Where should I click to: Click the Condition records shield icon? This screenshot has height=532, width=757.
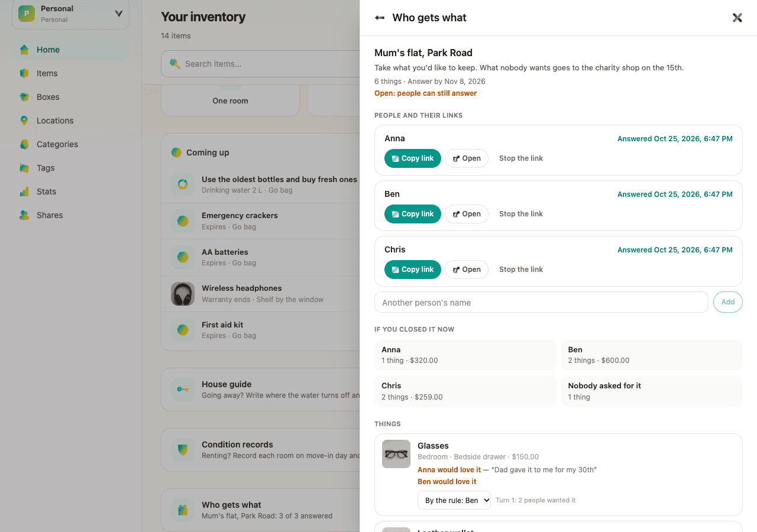coord(183,450)
